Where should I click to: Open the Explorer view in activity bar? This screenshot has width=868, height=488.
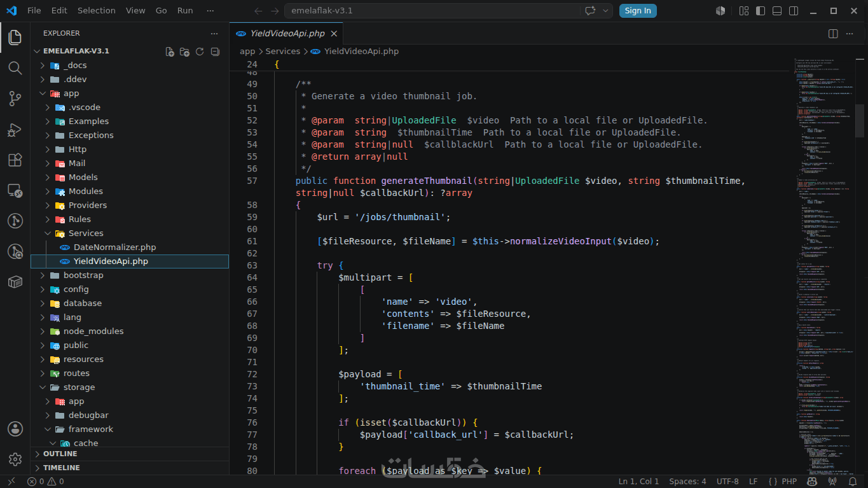15,38
